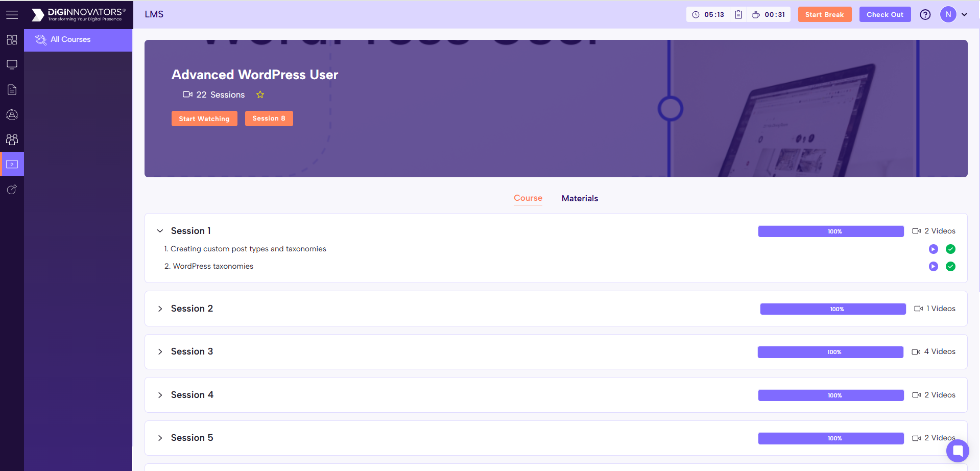Click green check for Creating custom post types
This screenshot has height=471, width=980.
(x=951, y=249)
